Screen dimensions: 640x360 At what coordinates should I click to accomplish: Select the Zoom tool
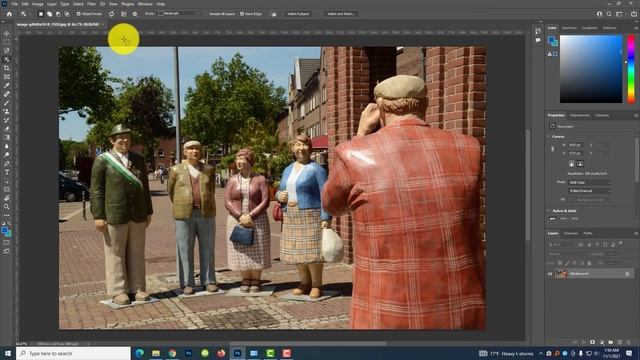coord(7,207)
